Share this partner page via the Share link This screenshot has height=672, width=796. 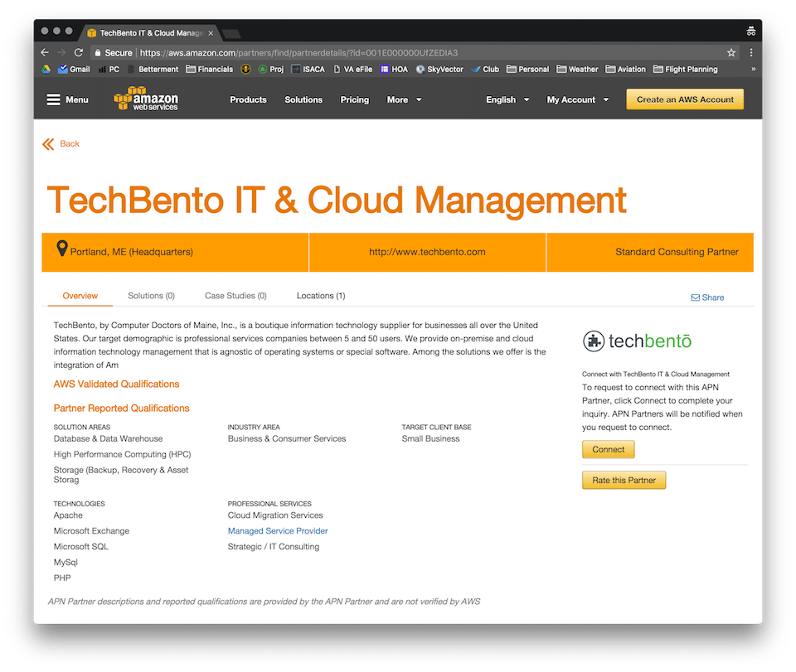[x=707, y=297]
